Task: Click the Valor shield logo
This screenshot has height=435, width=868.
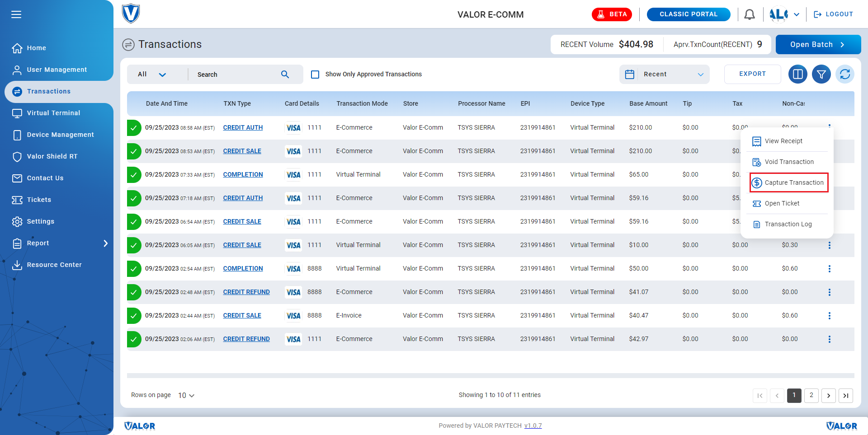Action: coord(131,14)
